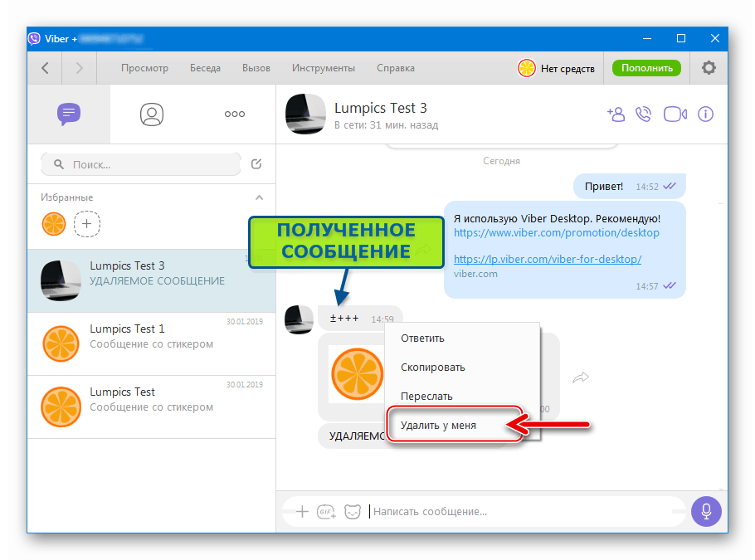Open the Вызов menu
755x560 pixels.
pyautogui.click(x=256, y=68)
